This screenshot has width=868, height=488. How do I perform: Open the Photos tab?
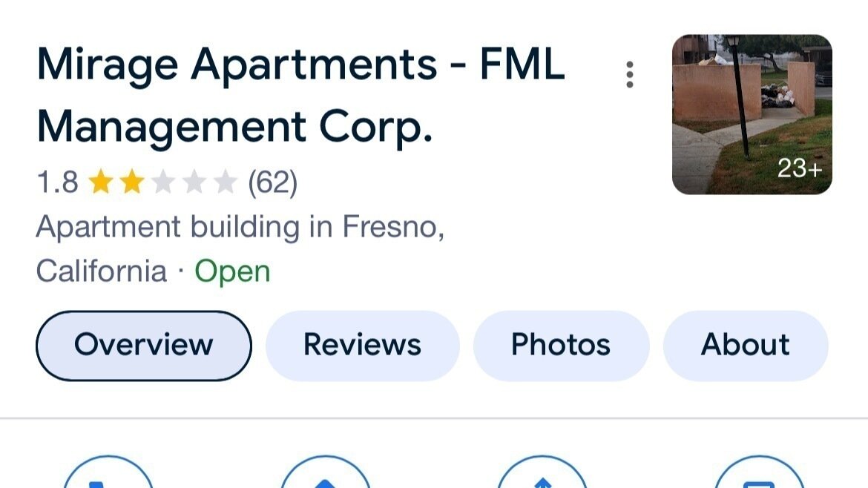(x=561, y=346)
